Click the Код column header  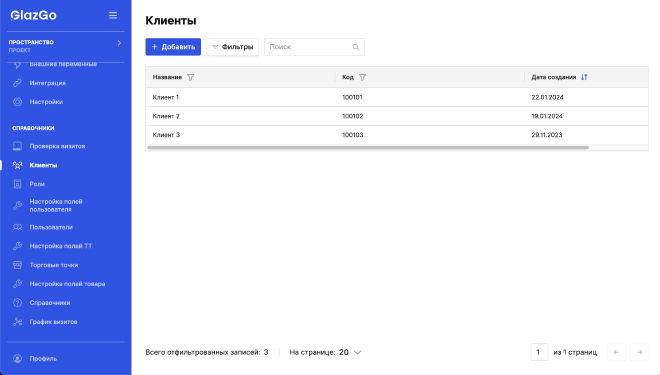(x=348, y=77)
